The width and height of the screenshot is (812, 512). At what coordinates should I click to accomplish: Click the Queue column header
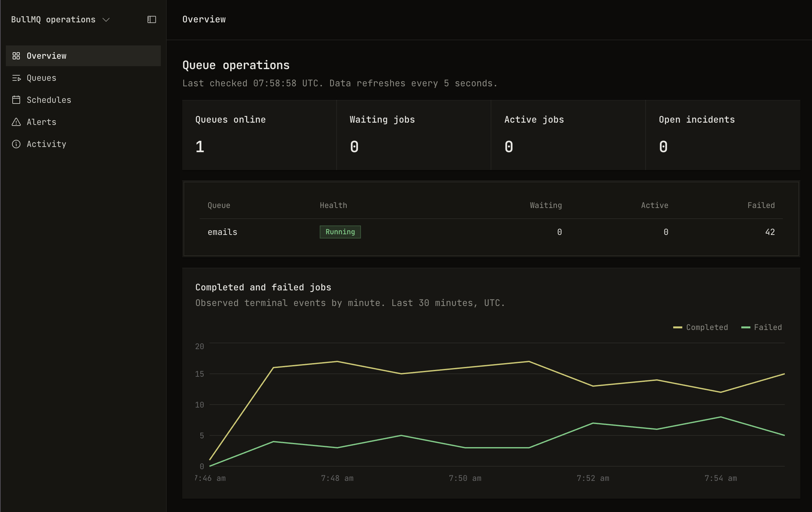219,205
